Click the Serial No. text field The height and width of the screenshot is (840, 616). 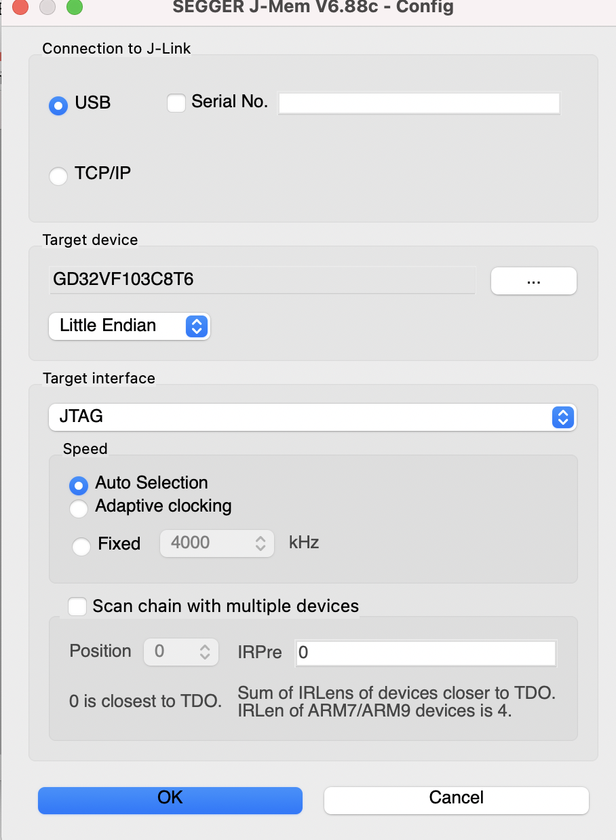pyautogui.click(x=419, y=103)
